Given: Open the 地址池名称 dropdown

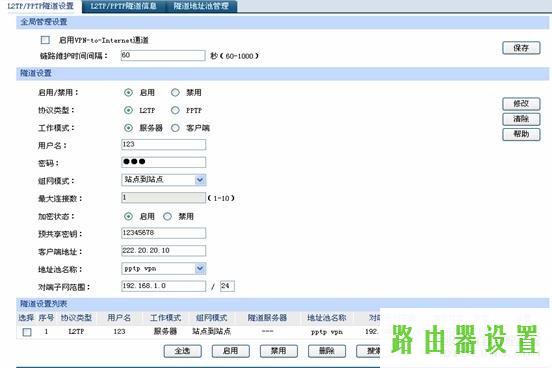Looking at the screenshot, I should click(x=163, y=268).
